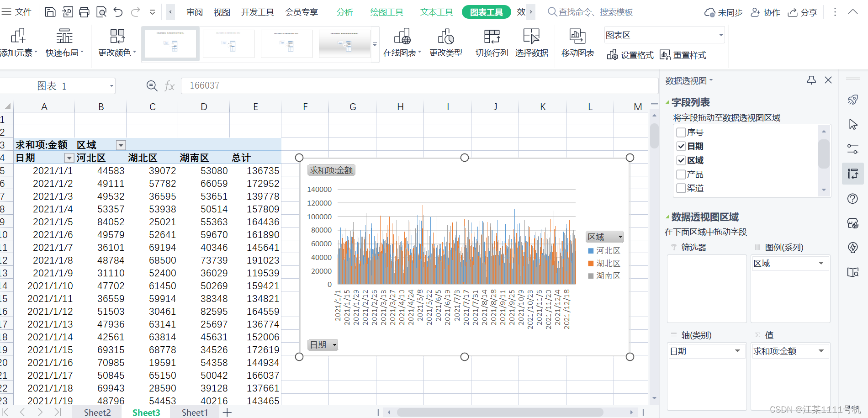The image size is (868, 418).
Task: Open the 文件 menu
Action: tap(17, 12)
